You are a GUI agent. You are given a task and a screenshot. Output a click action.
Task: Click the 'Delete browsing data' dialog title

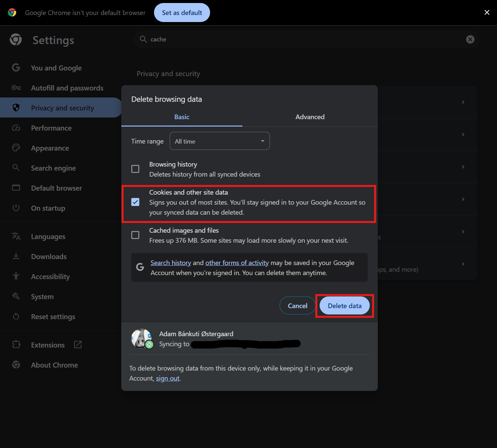coord(167,99)
